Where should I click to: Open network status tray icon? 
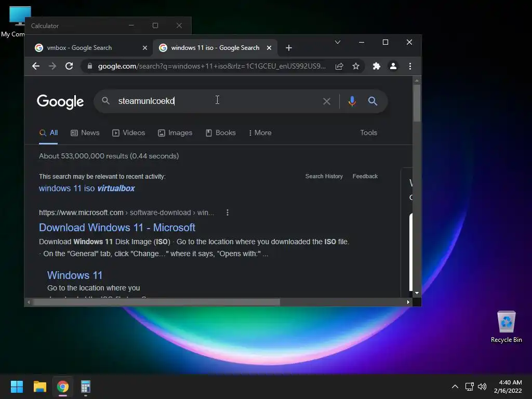(469, 387)
